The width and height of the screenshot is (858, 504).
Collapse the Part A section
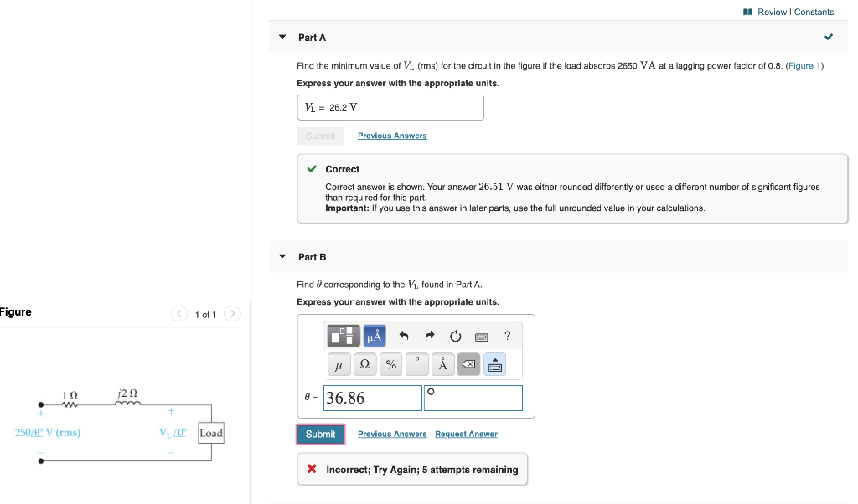(282, 37)
